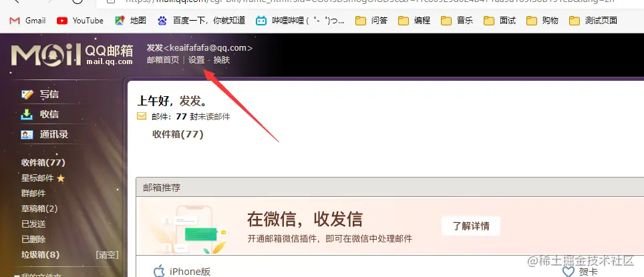This screenshot has width=644, height=277.
Task: Open the 已发送 folder
Action: click(33, 224)
